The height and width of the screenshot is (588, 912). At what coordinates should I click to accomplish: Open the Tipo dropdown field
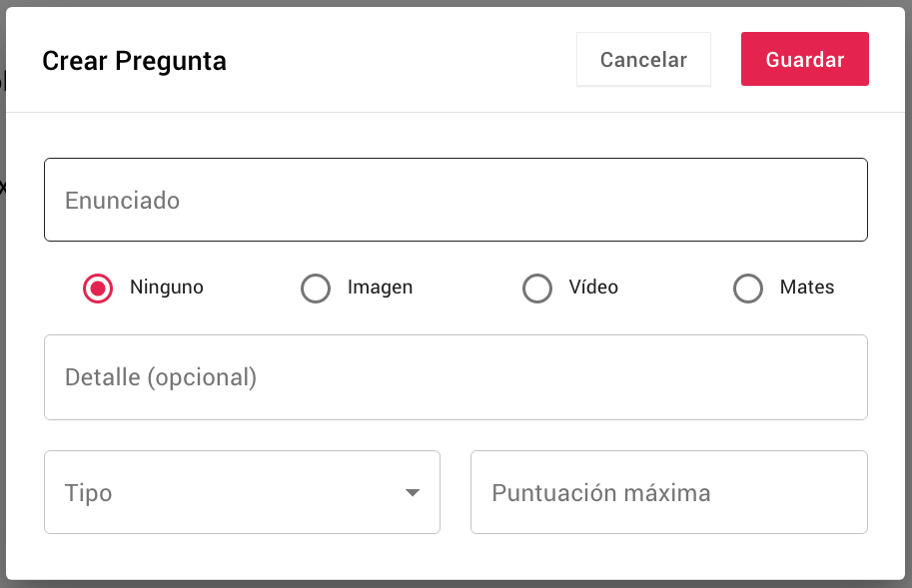[x=242, y=492]
